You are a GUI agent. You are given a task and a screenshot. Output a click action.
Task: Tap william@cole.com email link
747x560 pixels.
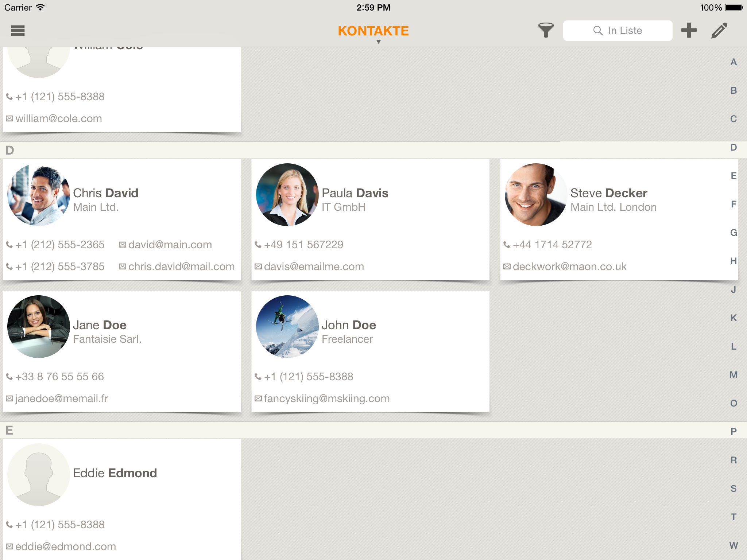coord(58,118)
